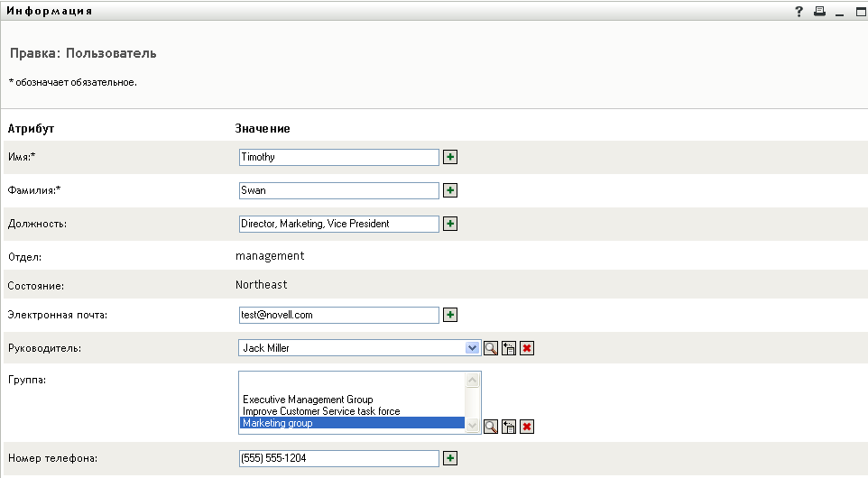The image size is (868, 478).
Task: Click plus icon next to Электронная почта
Action: [x=450, y=315]
